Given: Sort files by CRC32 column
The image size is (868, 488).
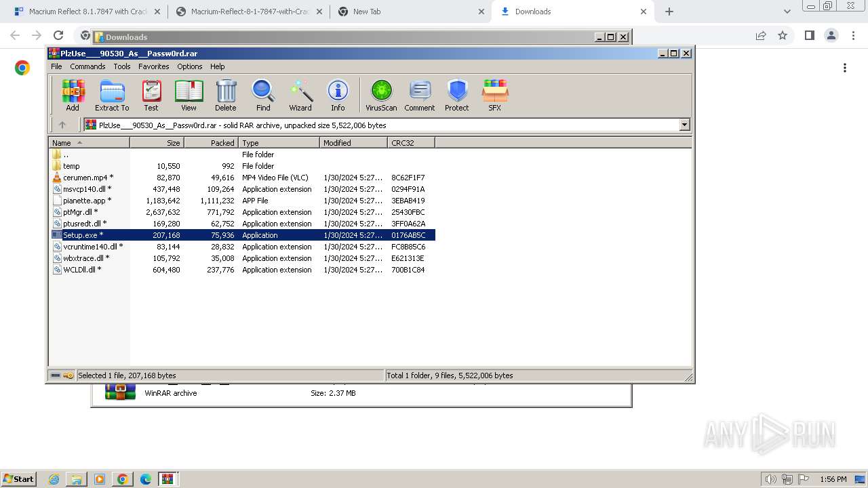Looking at the screenshot, I should [x=411, y=143].
